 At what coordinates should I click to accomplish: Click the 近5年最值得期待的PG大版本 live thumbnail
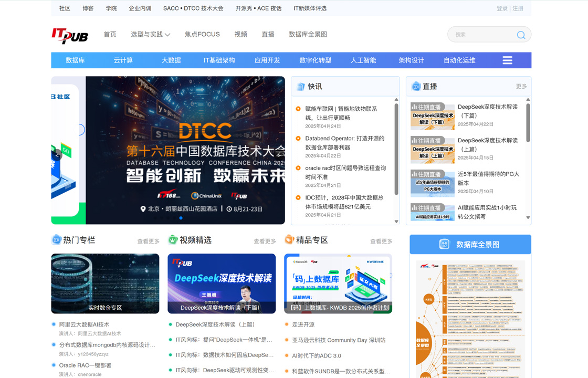(433, 183)
